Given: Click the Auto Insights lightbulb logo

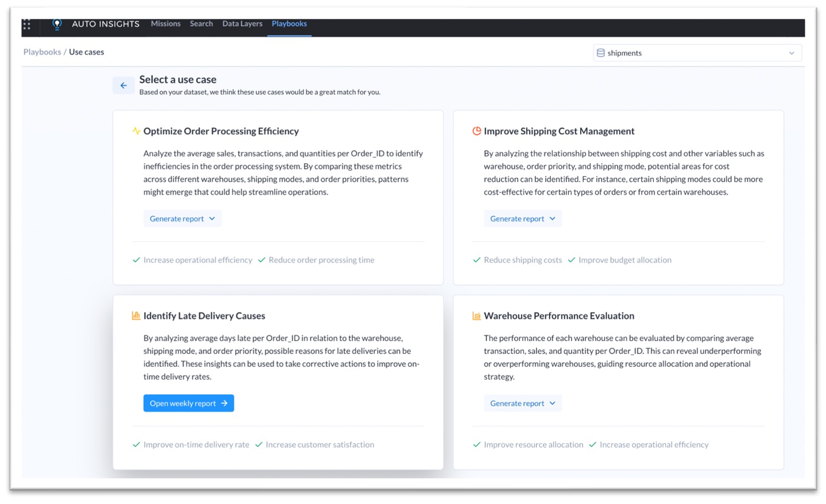Looking at the screenshot, I should tap(57, 24).
